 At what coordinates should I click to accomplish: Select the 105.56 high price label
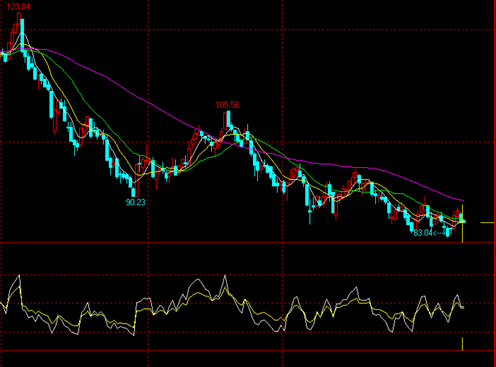pyautogui.click(x=227, y=105)
